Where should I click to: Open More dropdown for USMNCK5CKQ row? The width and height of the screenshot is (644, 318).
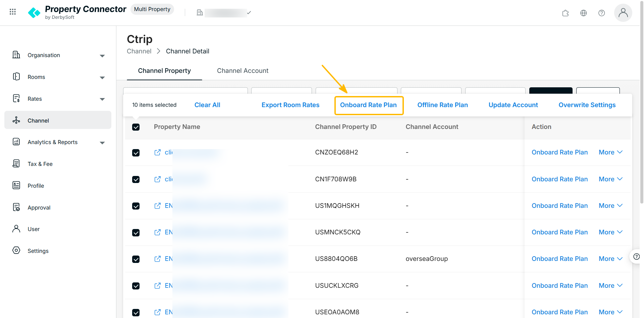611,232
